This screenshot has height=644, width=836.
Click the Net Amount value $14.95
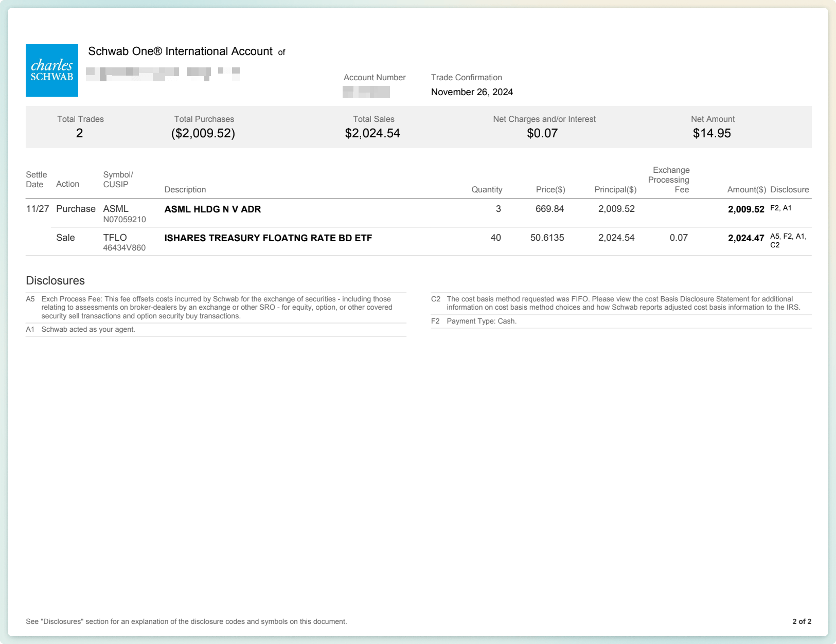712,133
